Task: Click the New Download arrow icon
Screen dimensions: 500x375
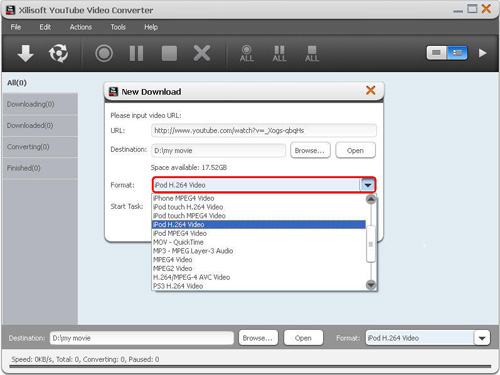Action: [25, 53]
